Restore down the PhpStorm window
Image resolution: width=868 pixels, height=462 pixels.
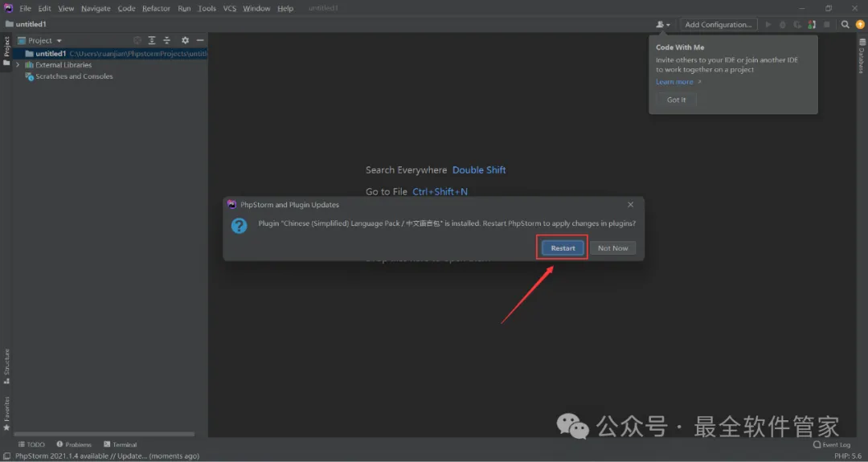click(x=828, y=8)
